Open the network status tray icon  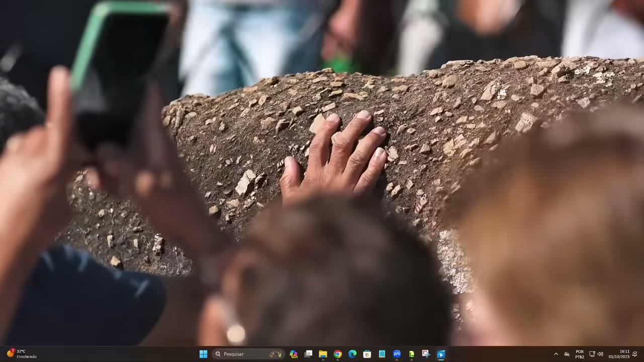(592, 354)
